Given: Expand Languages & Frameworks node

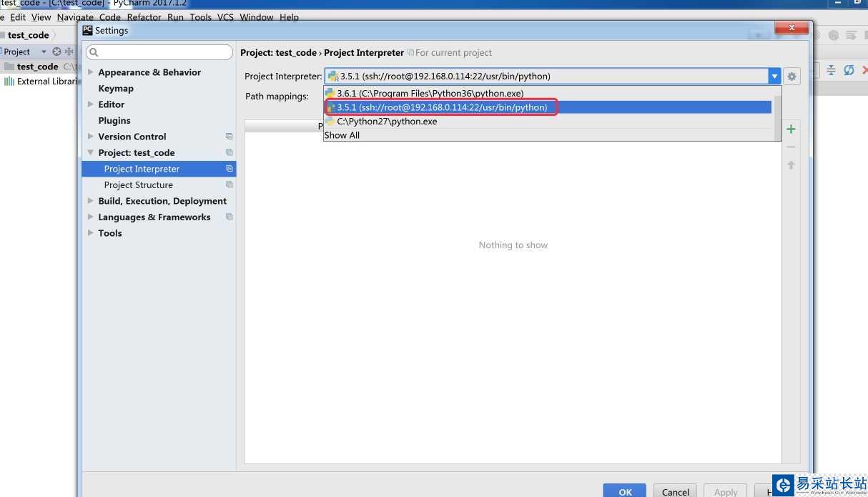Looking at the screenshot, I should [x=91, y=217].
